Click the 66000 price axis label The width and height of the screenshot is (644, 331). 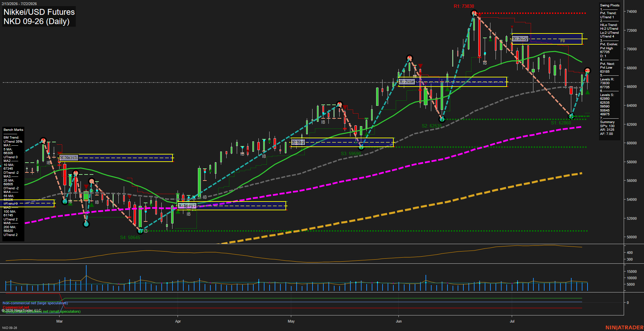pyautogui.click(x=631, y=87)
